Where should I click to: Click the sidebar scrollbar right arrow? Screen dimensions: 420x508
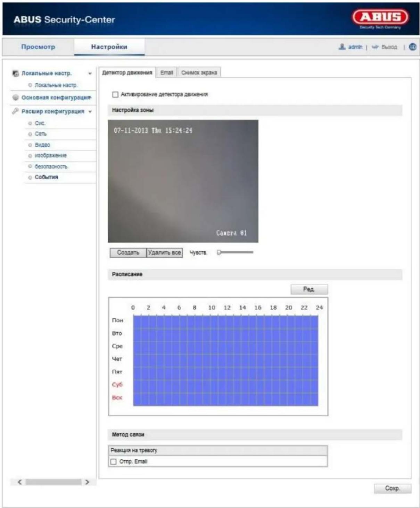tap(87, 482)
